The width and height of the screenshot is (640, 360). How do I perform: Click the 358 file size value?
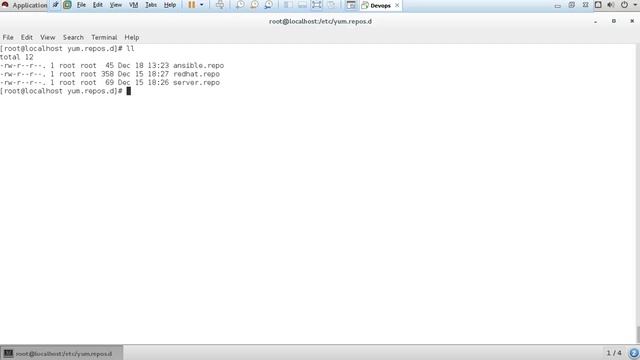click(x=107, y=74)
